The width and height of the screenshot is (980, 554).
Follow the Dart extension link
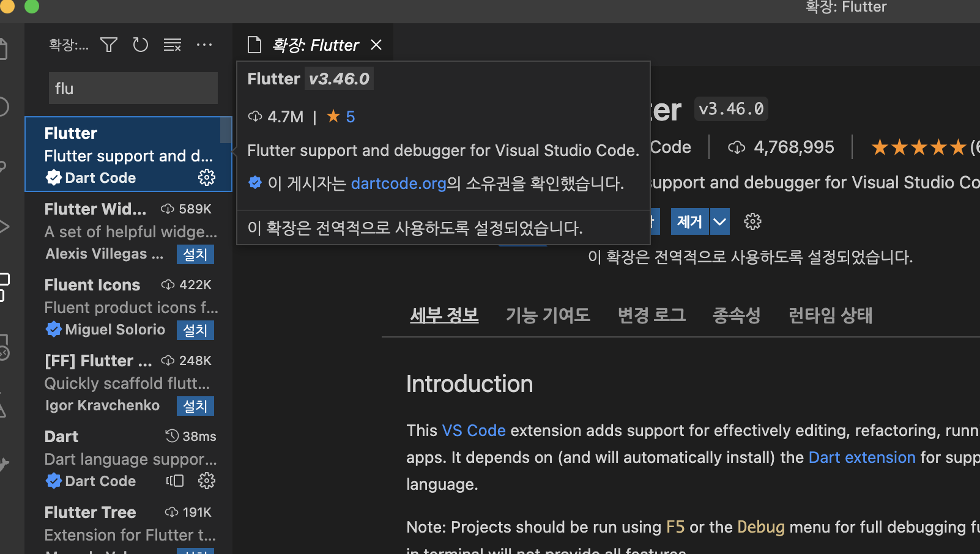click(862, 457)
